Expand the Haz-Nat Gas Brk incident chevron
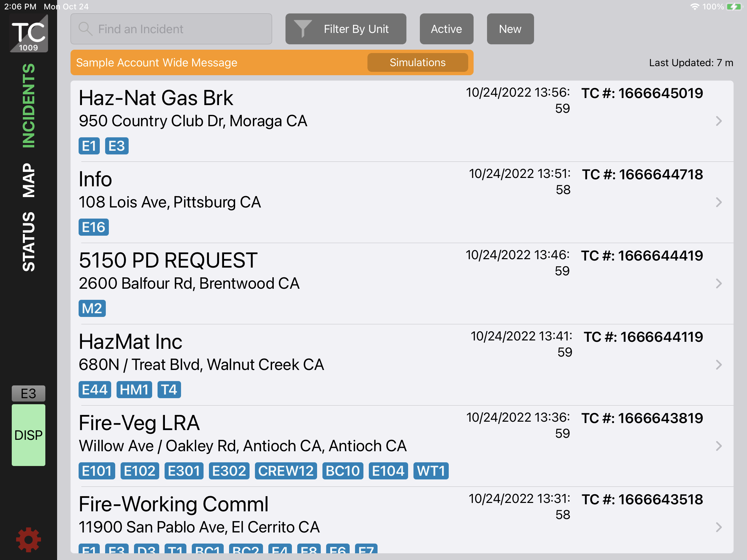 (x=719, y=121)
